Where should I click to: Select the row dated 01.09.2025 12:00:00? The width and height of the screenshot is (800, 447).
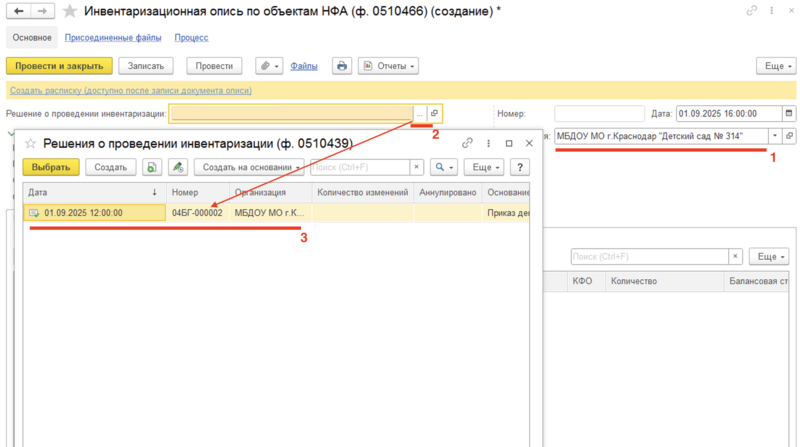point(95,213)
